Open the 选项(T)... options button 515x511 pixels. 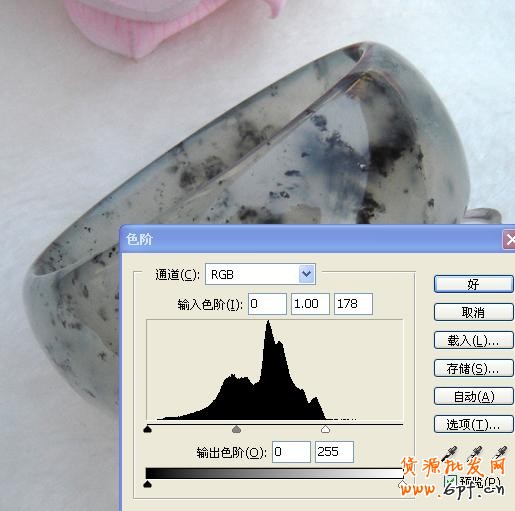click(473, 424)
